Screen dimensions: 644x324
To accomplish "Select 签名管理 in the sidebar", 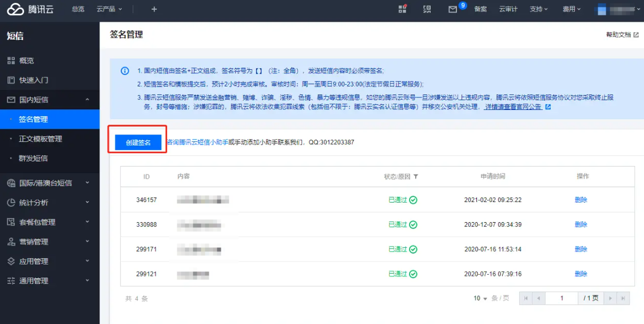I will (50, 119).
